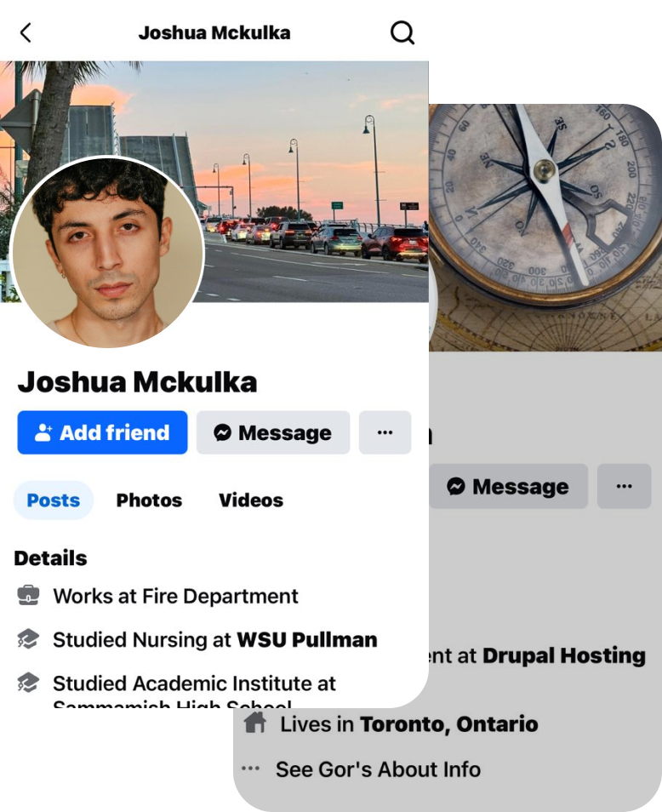The image size is (662, 812).
Task: Click the graduation icon beside Academic Institute
Action: (x=28, y=683)
